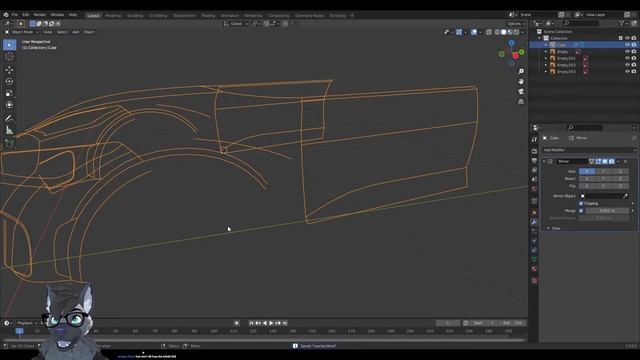Pick mirror object with eyedropper

pos(625,196)
